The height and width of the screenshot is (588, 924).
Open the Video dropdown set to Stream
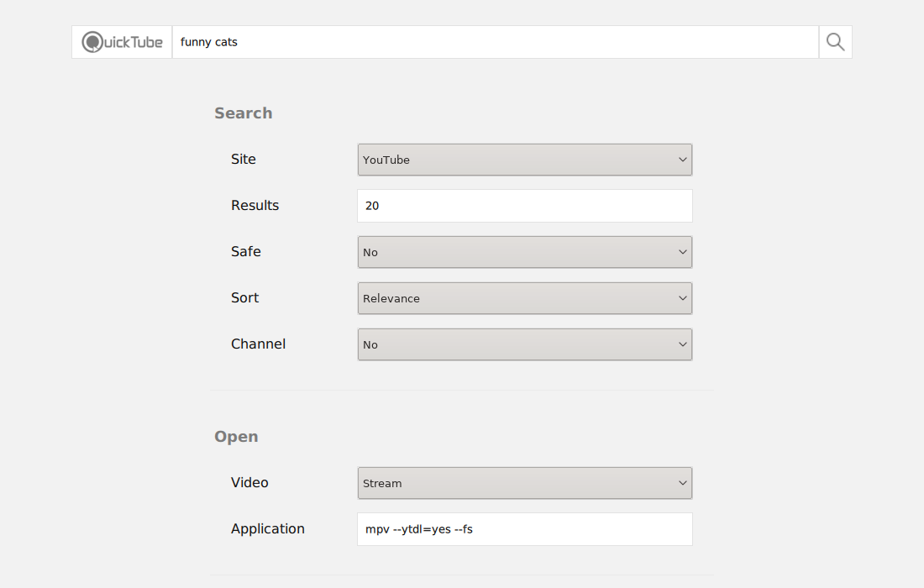[524, 483]
